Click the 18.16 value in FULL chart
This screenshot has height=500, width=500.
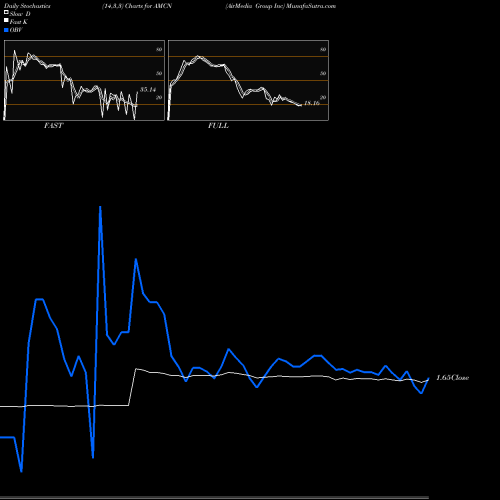tap(312, 103)
